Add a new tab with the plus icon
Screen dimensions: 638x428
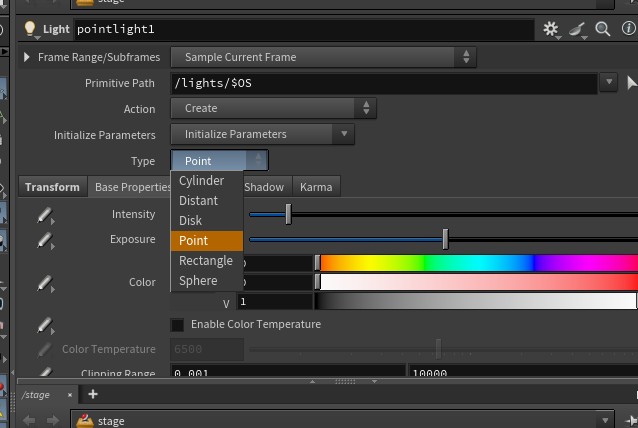pos(93,395)
